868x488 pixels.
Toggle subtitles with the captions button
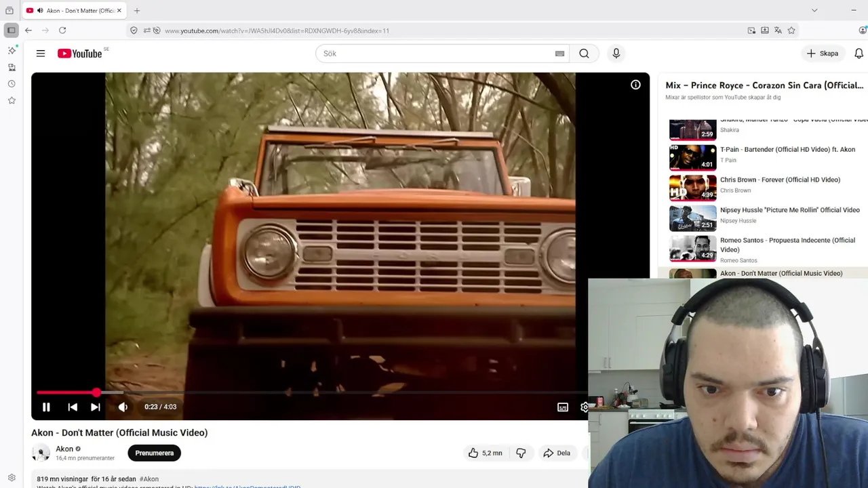tap(563, 407)
